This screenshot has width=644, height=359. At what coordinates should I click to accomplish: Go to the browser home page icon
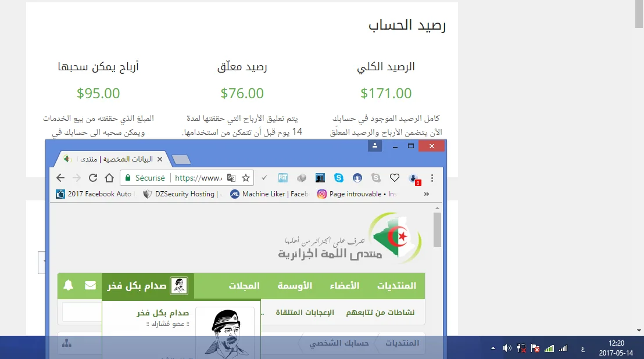coord(109,178)
